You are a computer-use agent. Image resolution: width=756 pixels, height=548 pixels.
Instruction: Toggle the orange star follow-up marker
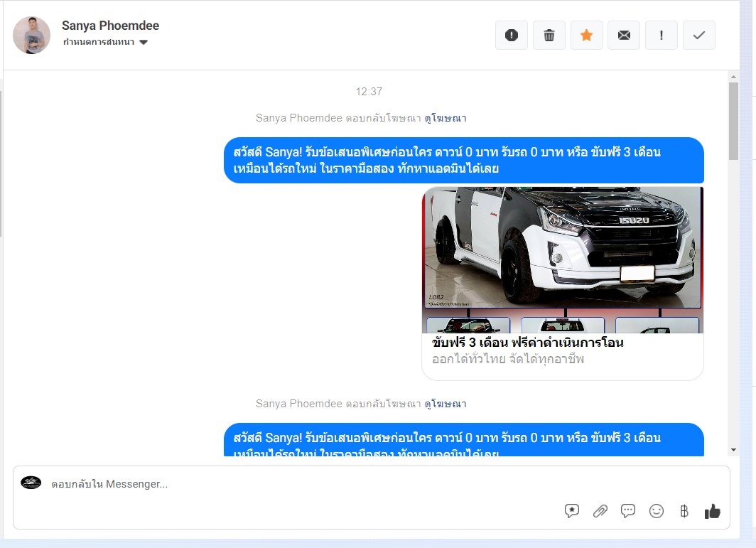[x=587, y=36]
